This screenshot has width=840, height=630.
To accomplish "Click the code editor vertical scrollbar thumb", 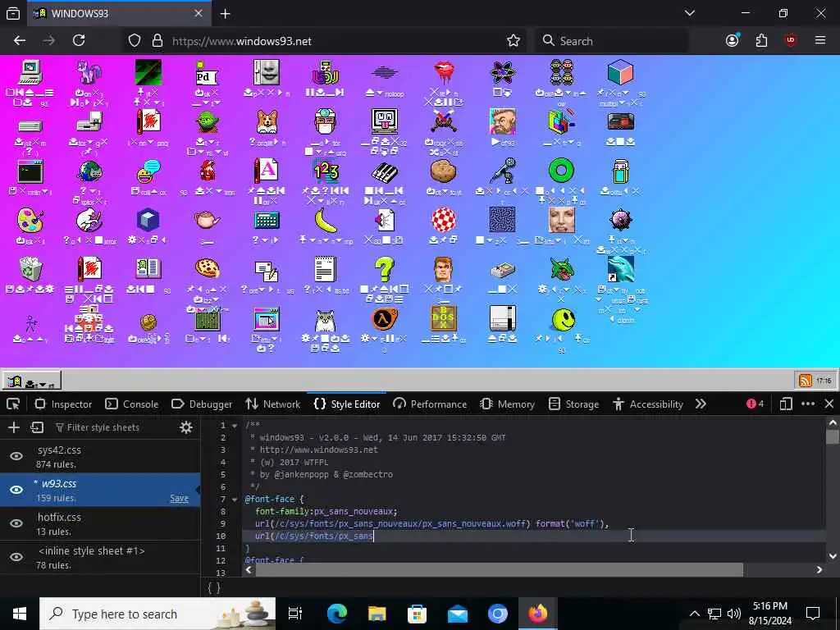I will pyautogui.click(x=833, y=436).
